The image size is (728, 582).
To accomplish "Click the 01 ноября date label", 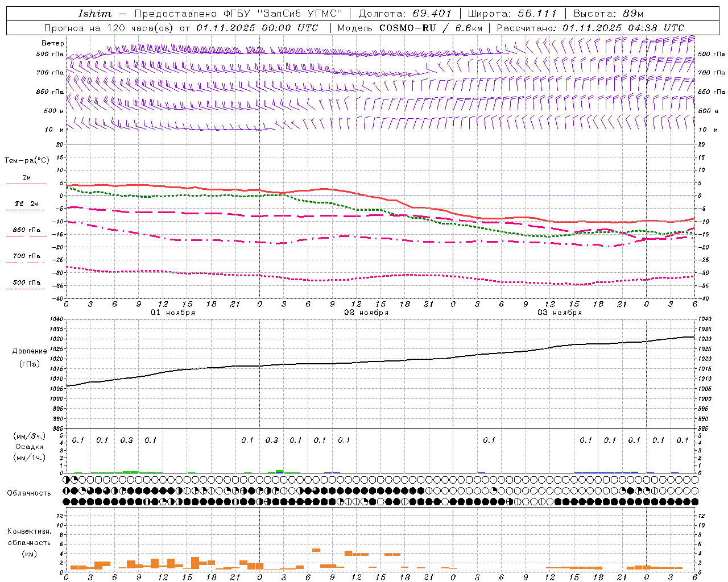I will tap(173, 313).
